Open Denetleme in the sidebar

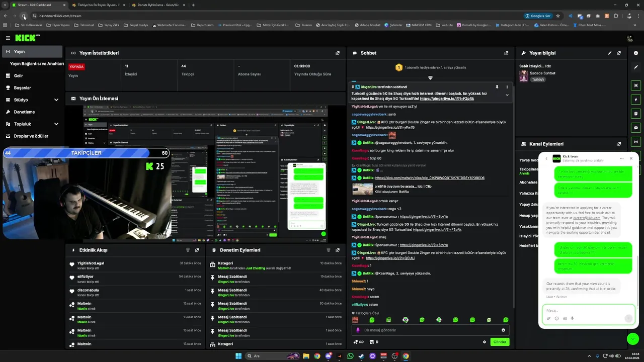[x=32, y=112]
